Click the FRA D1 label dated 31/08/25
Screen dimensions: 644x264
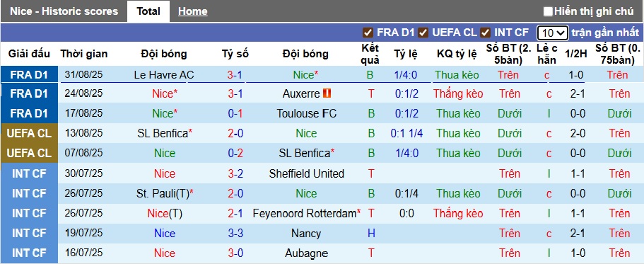[29, 75]
